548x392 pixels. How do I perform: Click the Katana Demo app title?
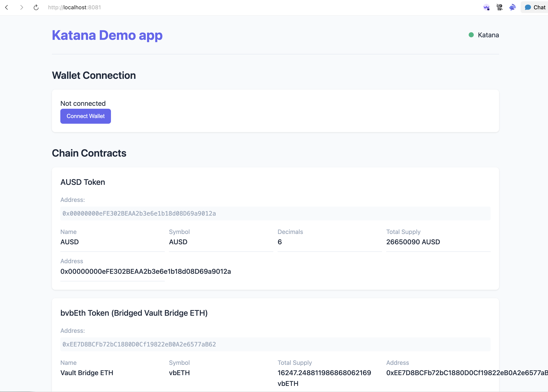coord(107,35)
